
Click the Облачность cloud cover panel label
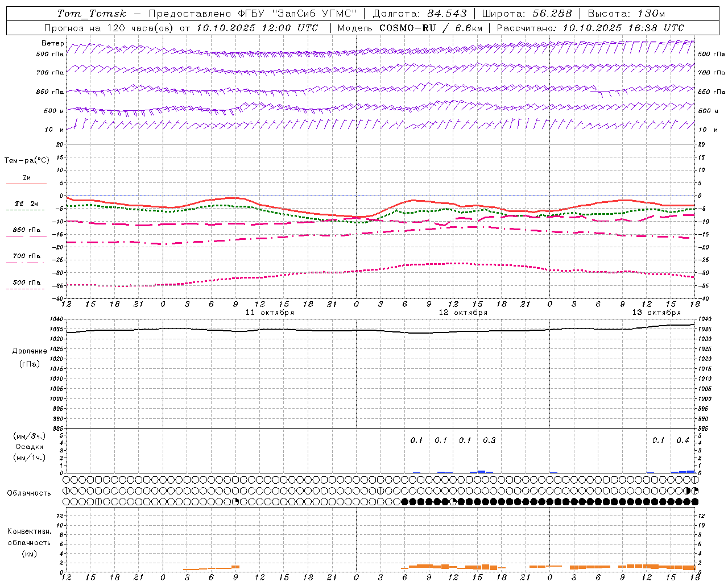pos(29,493)
